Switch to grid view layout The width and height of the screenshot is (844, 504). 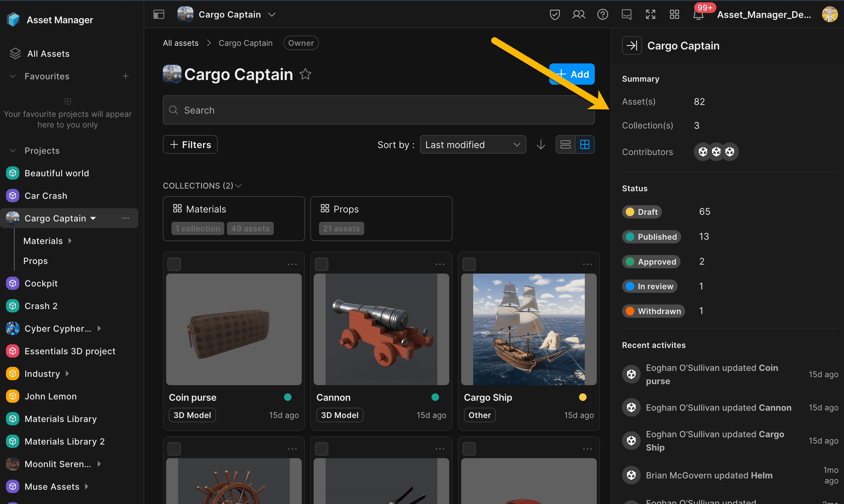(x=584, y=145)
